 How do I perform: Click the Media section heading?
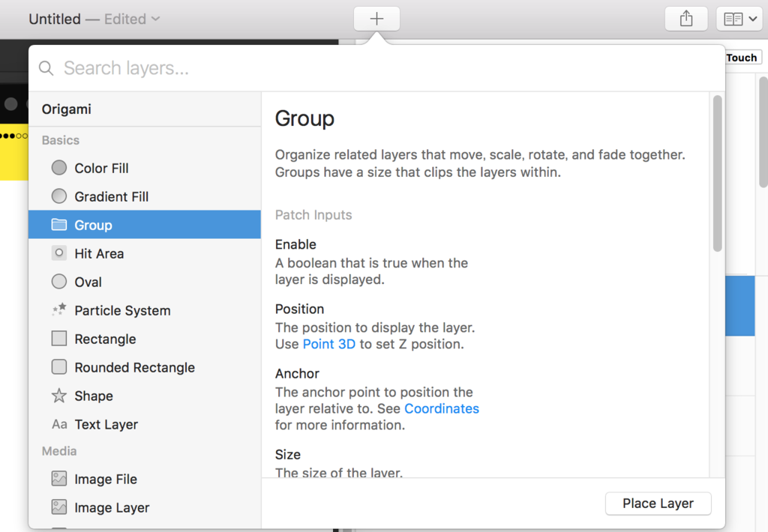click(59, 451)
